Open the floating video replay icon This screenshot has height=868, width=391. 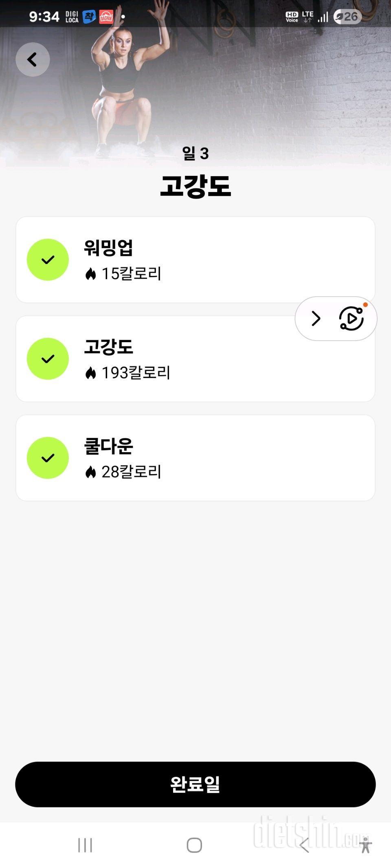(351, 319)
